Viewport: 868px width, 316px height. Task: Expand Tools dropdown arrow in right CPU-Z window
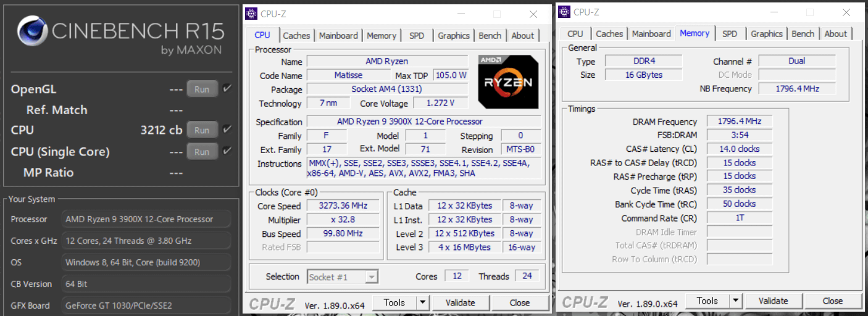click(x=735, y=301)
